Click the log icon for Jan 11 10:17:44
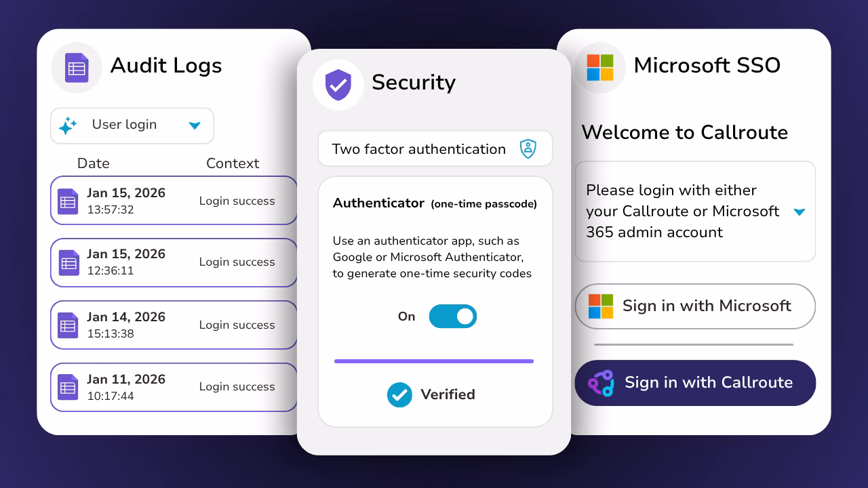Image resolution: width=868 pixels, height=488 pixels. click(68, 387)
